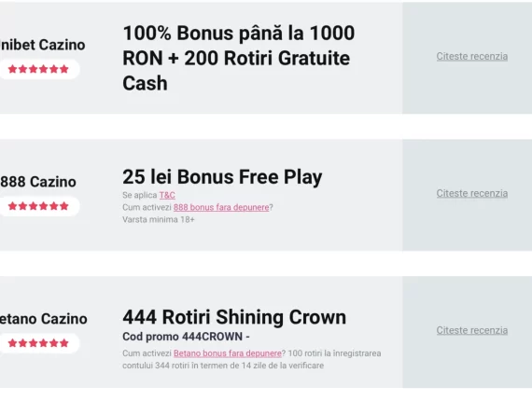Click last star in Betano rating
The image size is (532, 401).
click(x=64, y=343)
